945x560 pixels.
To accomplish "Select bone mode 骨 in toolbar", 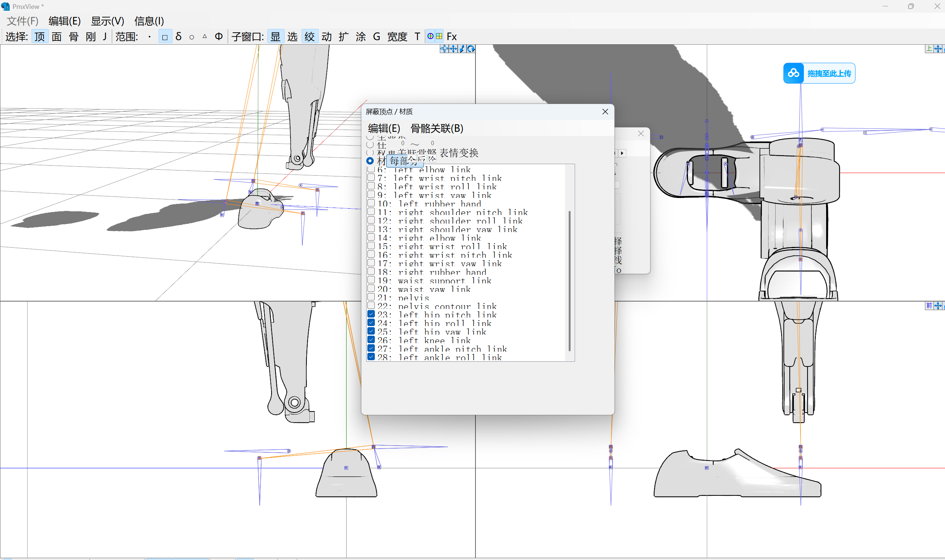I will click(x=74, y=37).
